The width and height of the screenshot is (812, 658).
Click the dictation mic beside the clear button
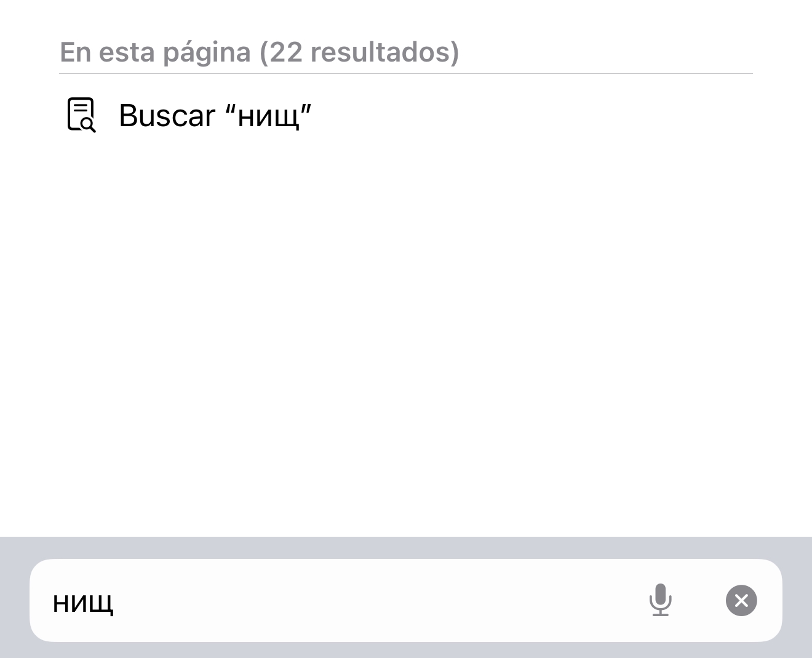(660, 600)
